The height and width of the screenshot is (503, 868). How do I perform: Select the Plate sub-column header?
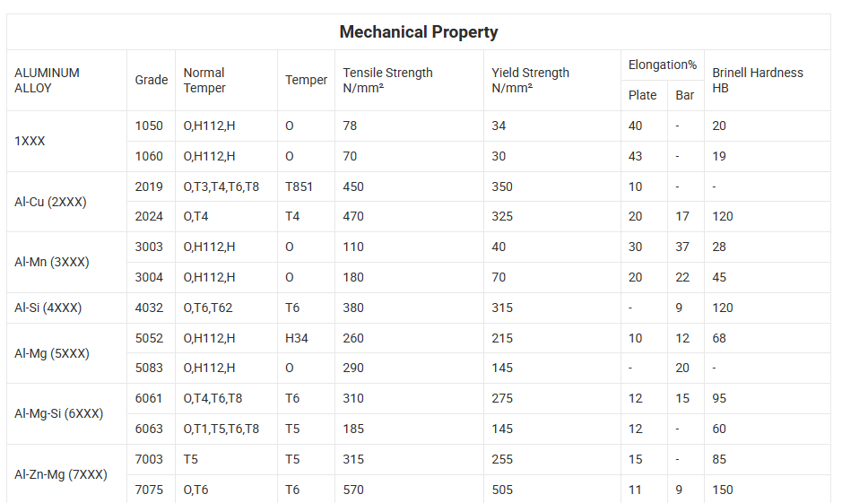click(642, 96)
